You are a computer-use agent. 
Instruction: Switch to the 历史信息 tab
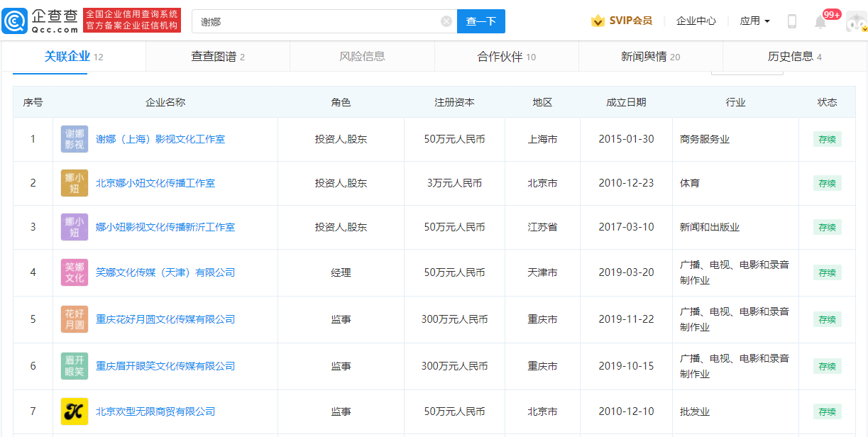794,57
